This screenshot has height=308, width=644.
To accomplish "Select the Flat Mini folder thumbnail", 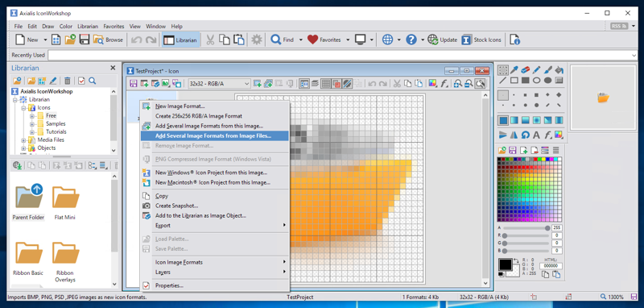I will tap(65, 202).
